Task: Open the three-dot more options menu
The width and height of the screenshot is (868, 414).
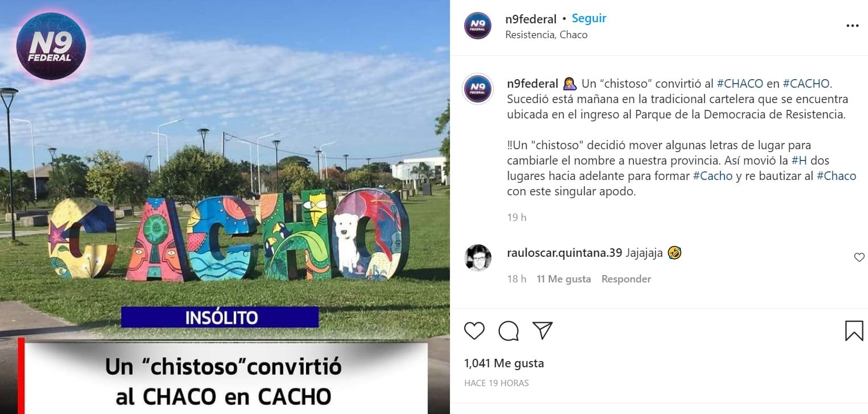Action: click(852, 26)
